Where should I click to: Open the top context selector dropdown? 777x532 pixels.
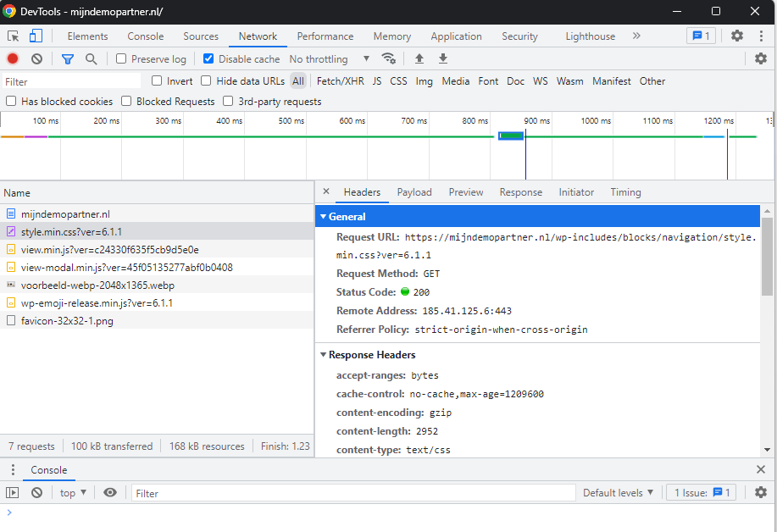tap(73, 493)
